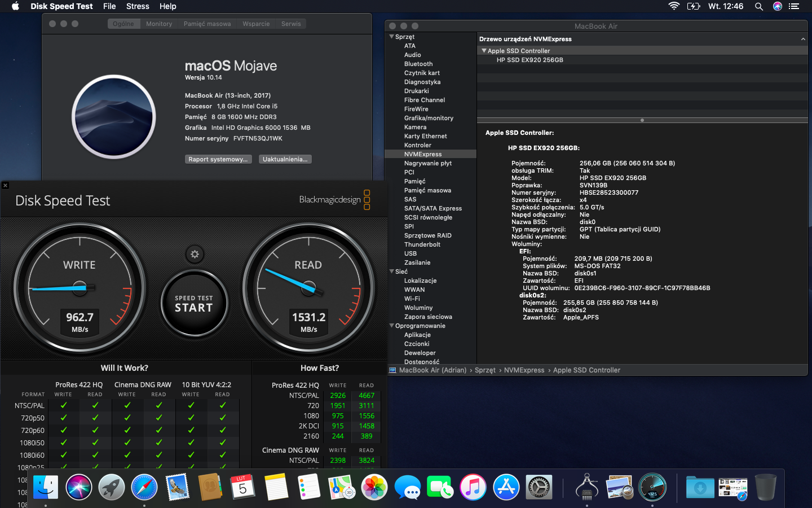Collapse Drzewo urządzeń NVMExpress pane chevron
The width and height of the screenshot is (812, 508).
pyautogui.click(x=803, y=39)
